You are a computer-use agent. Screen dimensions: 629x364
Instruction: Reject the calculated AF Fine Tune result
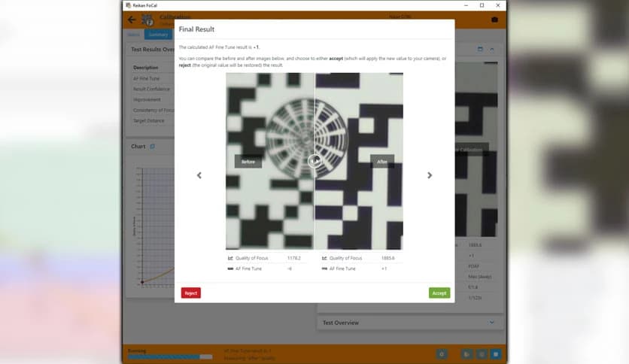191,293
